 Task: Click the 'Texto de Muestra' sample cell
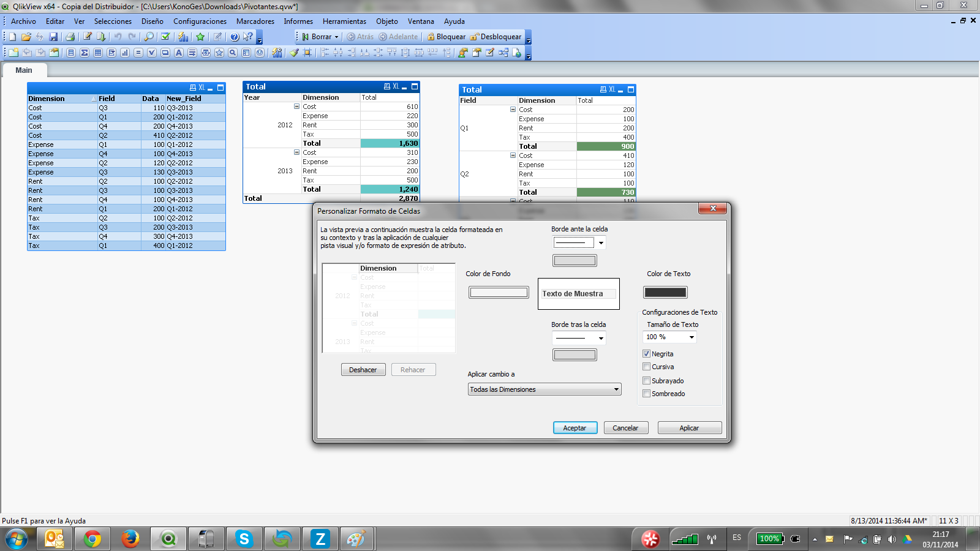pyautogui.click(x=579, y=294)
